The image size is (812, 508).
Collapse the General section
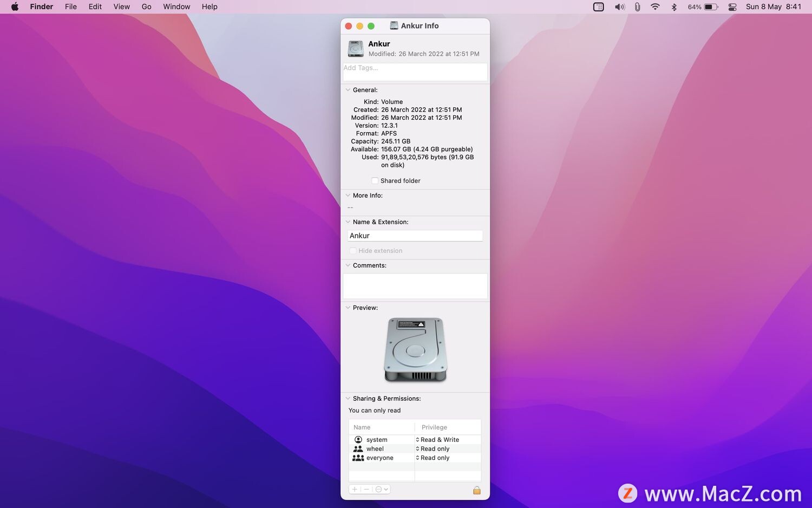348,90
